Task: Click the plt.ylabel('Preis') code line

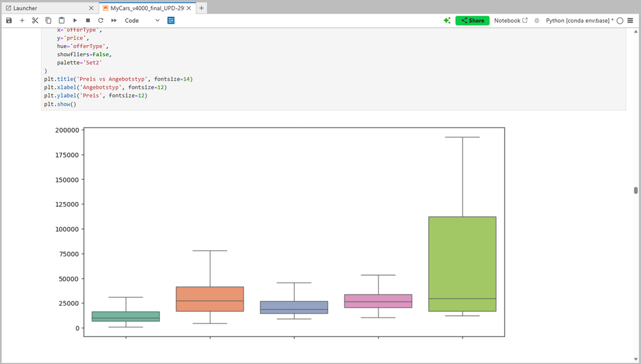Action: pyautogui.click(x=96, y=96)
